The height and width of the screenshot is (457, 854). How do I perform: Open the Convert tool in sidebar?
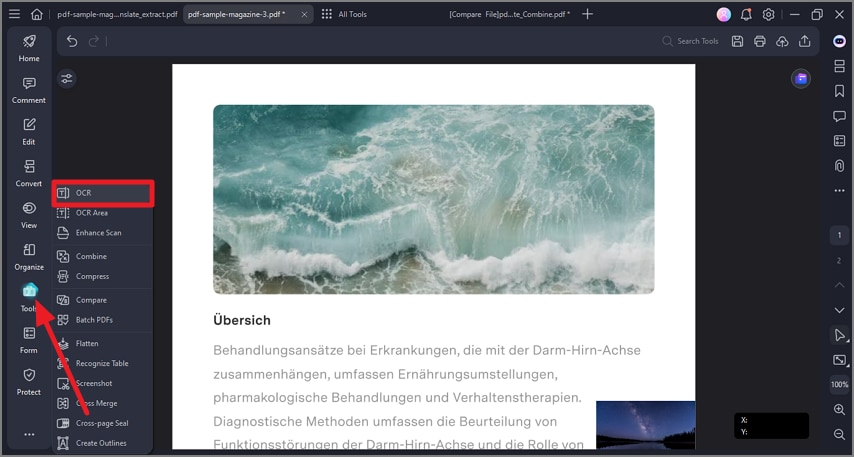tap(29, 174)
